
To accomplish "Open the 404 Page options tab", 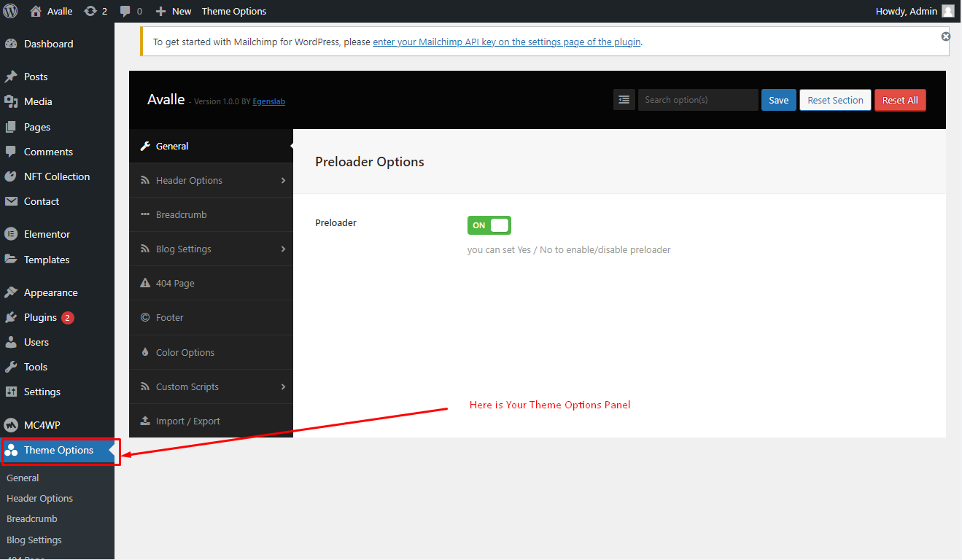I will click(x=211, y=283).
